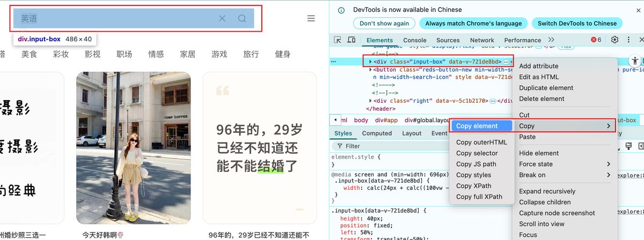The height and width of the screenshot is (240, 644).
Task: Click the Don't show again button
Action: (384, 24)
